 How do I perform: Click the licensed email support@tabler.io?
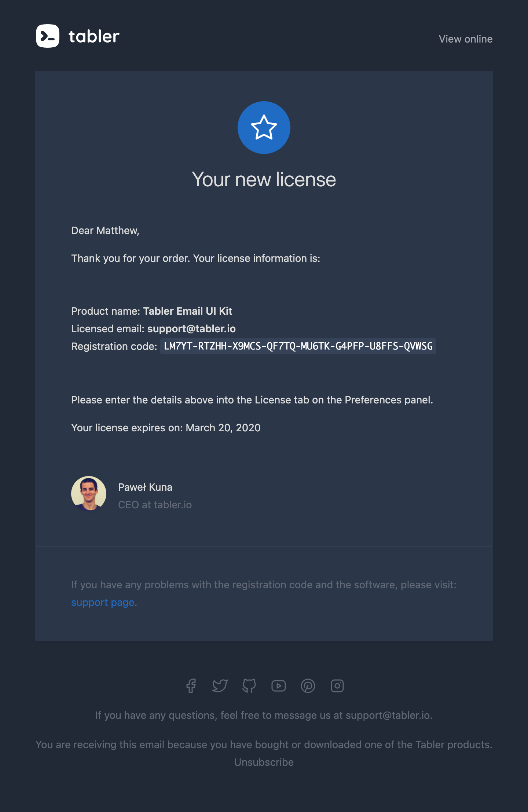click(191, 329)
